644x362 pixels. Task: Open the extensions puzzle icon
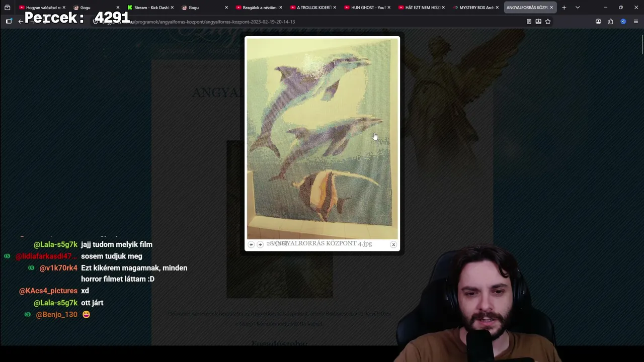click(x=611, y=22)
